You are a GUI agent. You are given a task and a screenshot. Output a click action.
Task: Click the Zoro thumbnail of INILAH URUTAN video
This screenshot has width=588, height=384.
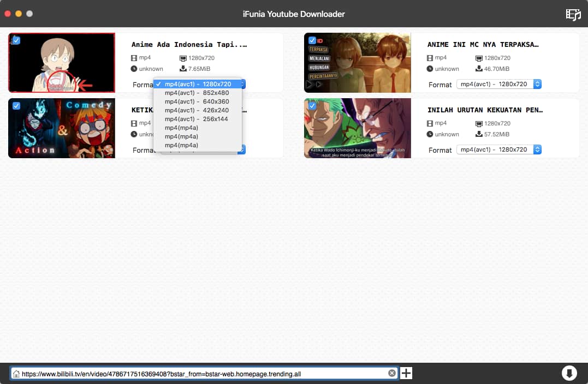(x=357, y=128)
